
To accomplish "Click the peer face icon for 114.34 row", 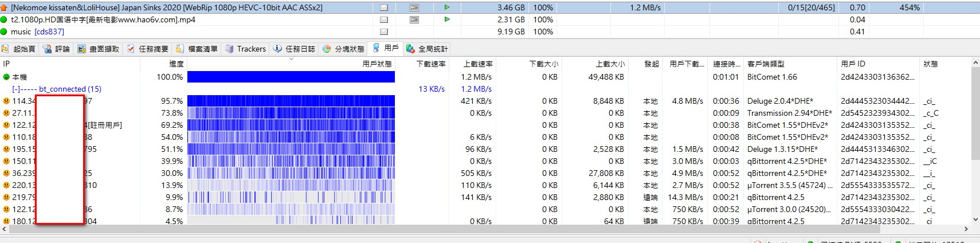I will [x=6, y=101].
